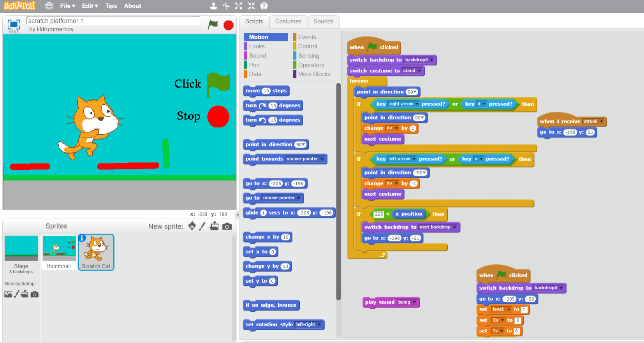Toggle full screen presentation mode
644x343 pixels.
(x=14, y=25)
